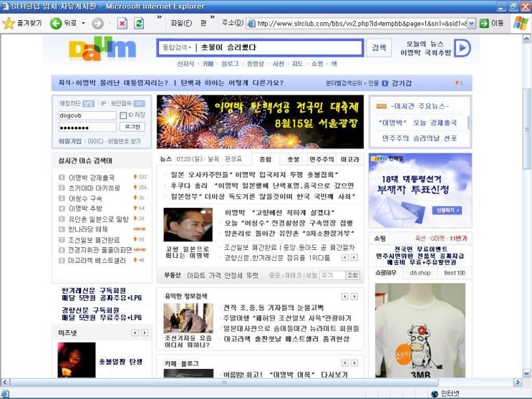Click the page icon in address bar
This screenshot has height=399, width=532.
click(251, 24)
